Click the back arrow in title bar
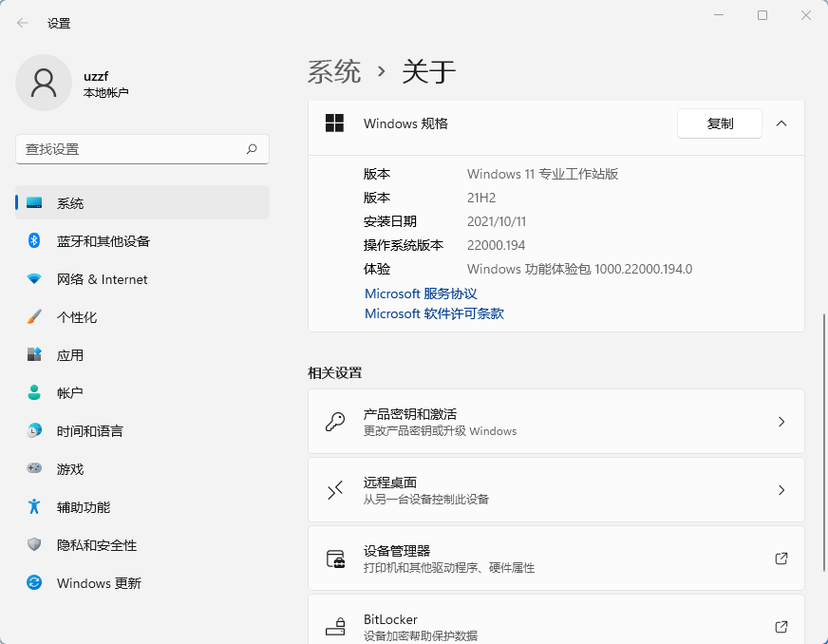This screenshot has height=644, width=828. [x=23, y=23]
